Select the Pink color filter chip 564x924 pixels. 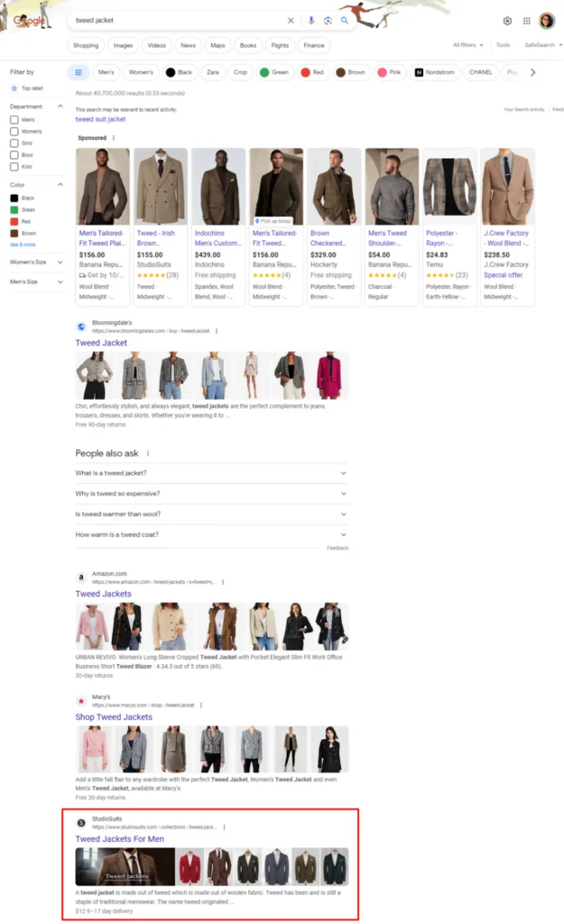tap(389, 72)
